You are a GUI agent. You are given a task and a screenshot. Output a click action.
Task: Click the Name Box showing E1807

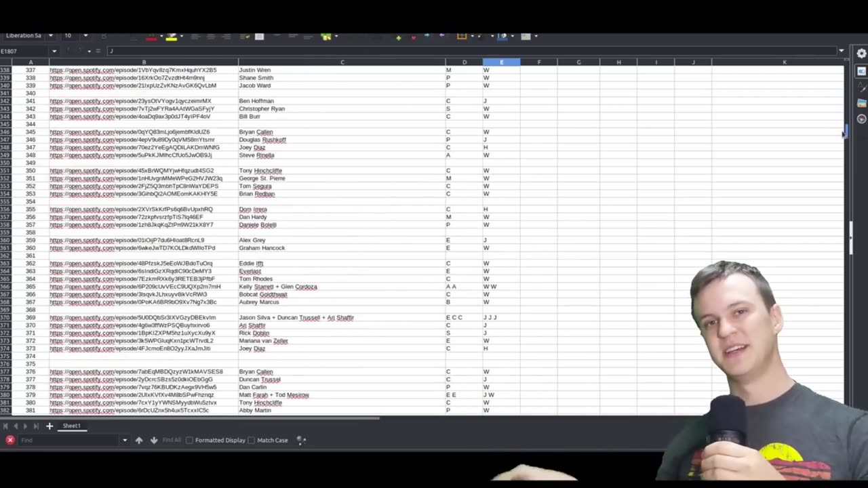pyautogui.click(x=24, y=51)
